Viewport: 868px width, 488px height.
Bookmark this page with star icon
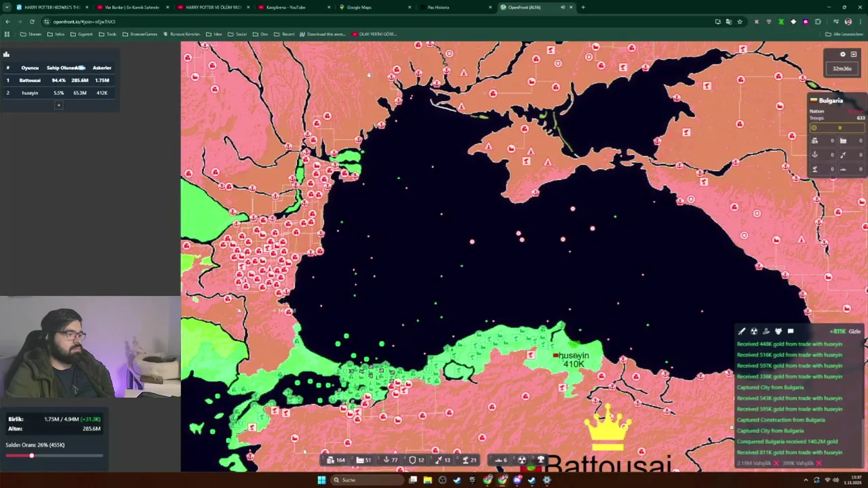point(739,22)
